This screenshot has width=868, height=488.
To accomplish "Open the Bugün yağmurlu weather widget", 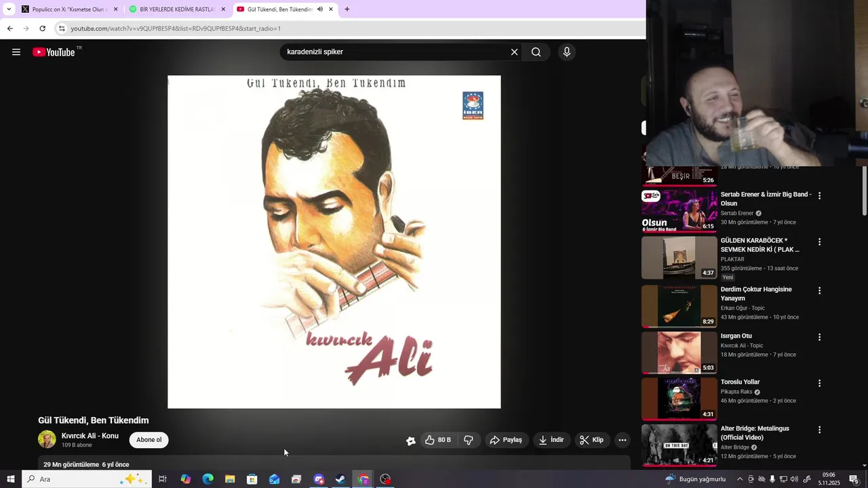I will coord(695,479).
